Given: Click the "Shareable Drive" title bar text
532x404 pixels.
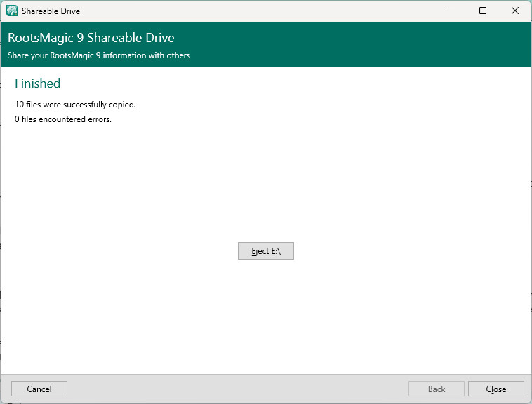Looking at the screenshot, I should (x=51, y=11).
